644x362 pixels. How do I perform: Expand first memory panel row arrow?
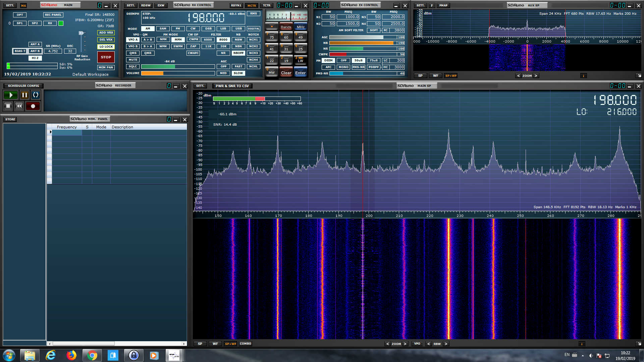[50, 132]
